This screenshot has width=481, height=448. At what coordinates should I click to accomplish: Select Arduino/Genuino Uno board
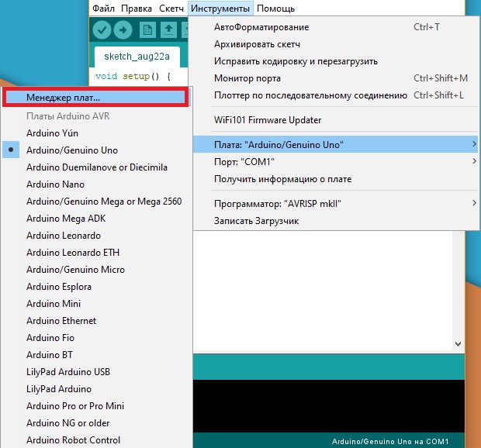click(x=96, y=150)
